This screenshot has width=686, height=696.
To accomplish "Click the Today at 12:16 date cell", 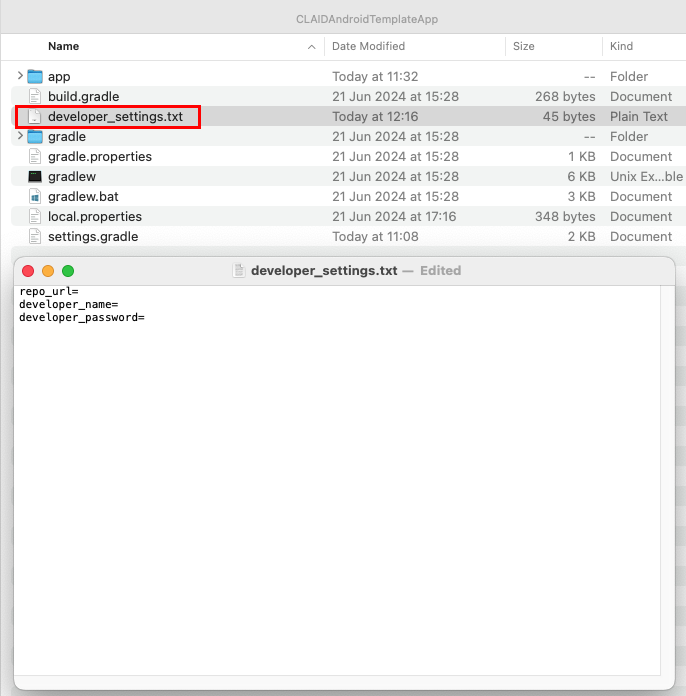I will click(375, 116).
